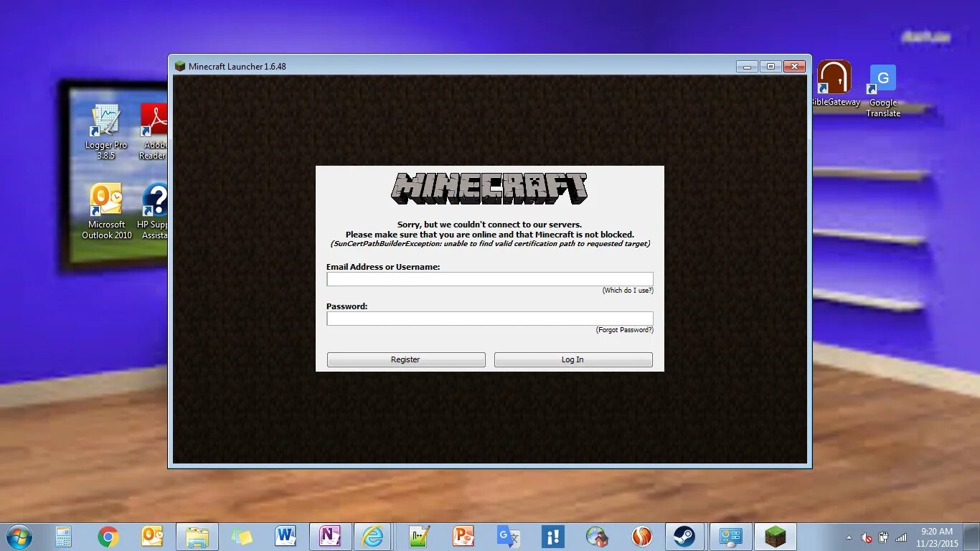
Task: Click the power plug battery tray icon
Action: 884,537
